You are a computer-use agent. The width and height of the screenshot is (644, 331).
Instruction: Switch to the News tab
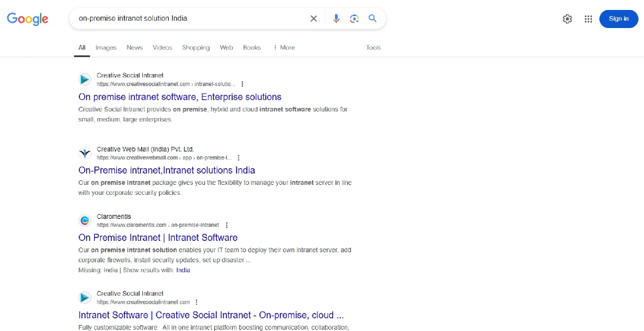(134, 47)
